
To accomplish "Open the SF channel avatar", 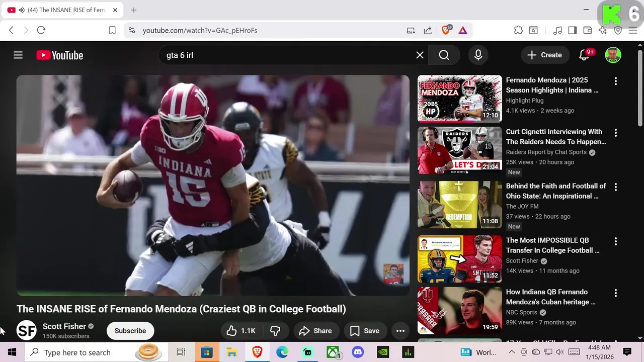I will (x=27, y=331).
